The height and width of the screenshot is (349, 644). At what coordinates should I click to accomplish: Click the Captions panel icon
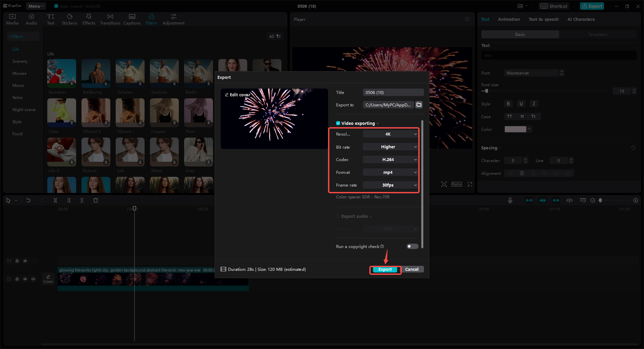132,18
